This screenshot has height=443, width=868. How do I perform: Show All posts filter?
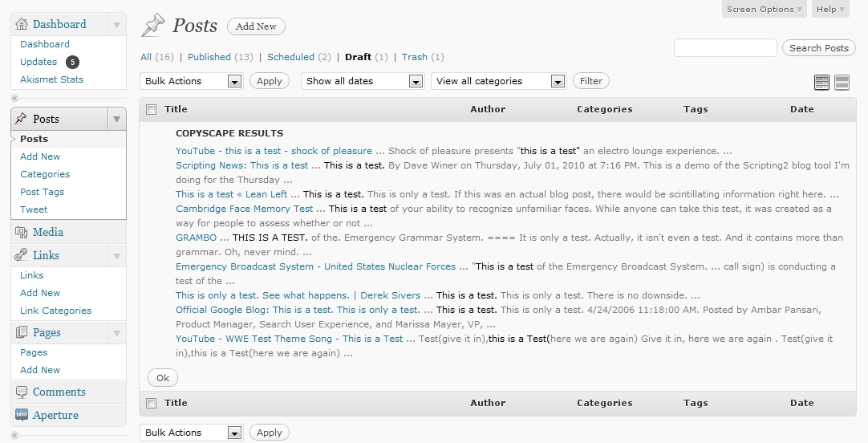pos(145,57)
